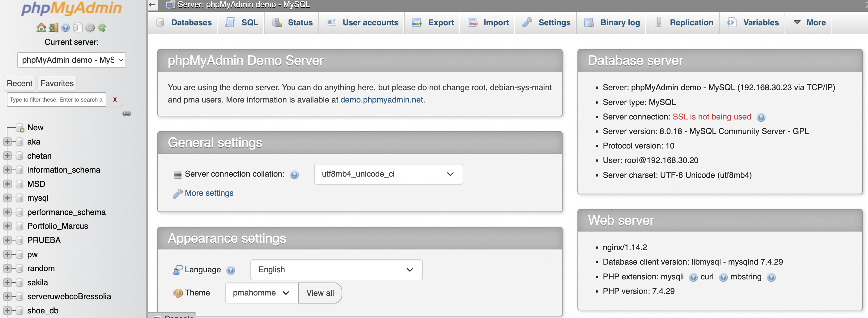This screenshot has width=868, height=318.
Task: Click inside the database filter search field
Action: [x=56, y=99]
